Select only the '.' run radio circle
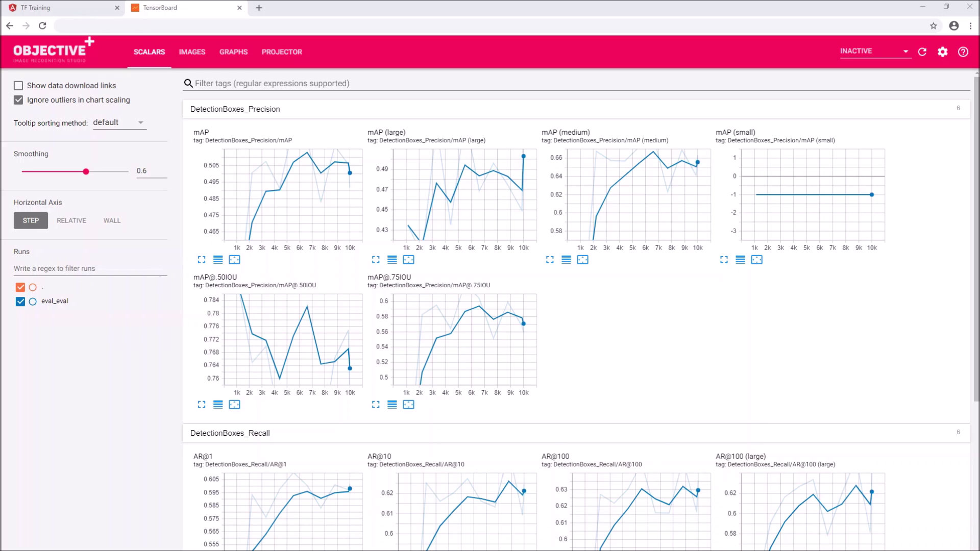Screen dimensions: 980x551 (x=33, y=287)
